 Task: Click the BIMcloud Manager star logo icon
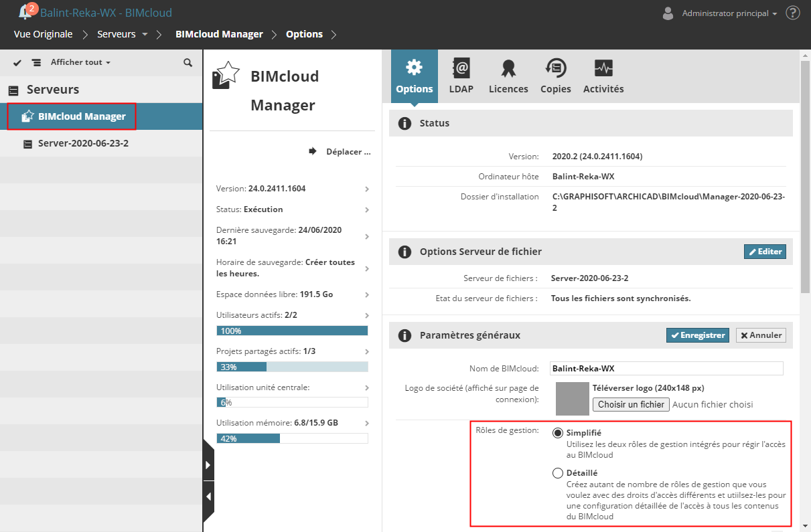click(x=225, y=75)
